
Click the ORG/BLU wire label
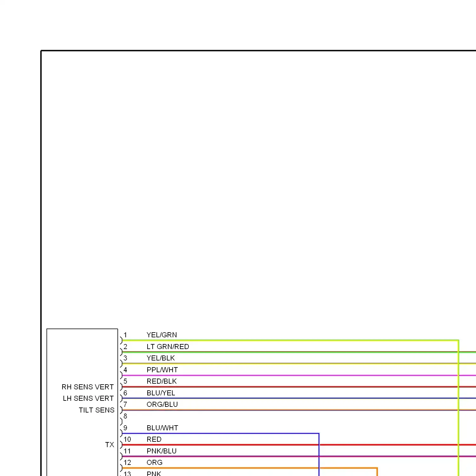click(x=162, y=404)
